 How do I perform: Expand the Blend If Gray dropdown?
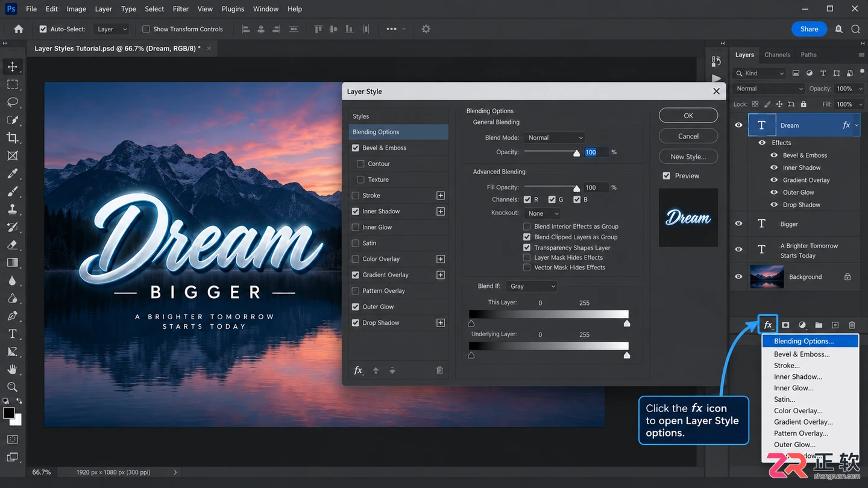(x=532, y=286)
